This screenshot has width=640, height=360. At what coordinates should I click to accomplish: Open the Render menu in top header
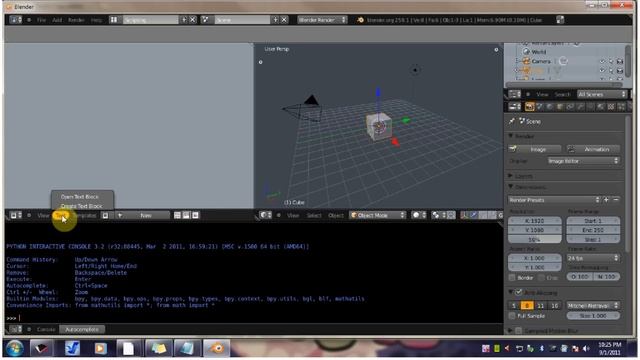pyautogui.click(x=76, y=20)
